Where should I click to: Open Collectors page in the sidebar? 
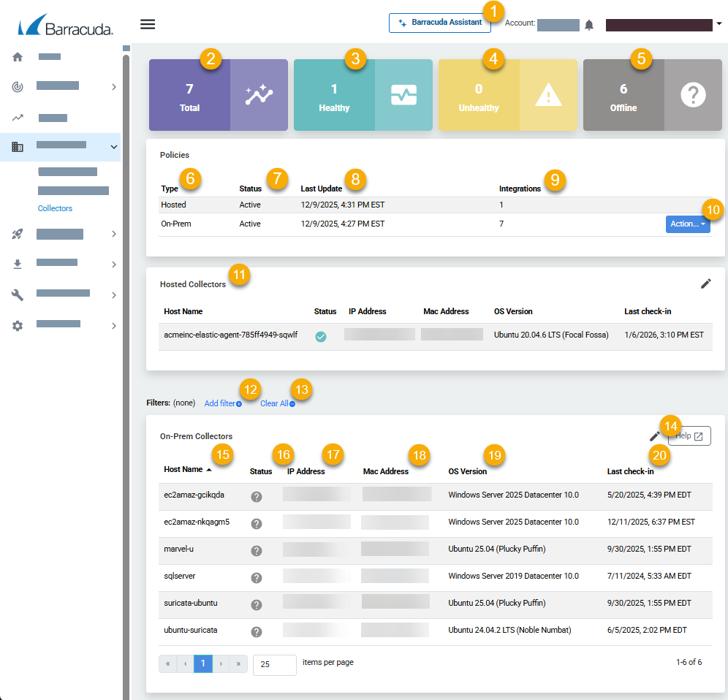tap(55, 208)
